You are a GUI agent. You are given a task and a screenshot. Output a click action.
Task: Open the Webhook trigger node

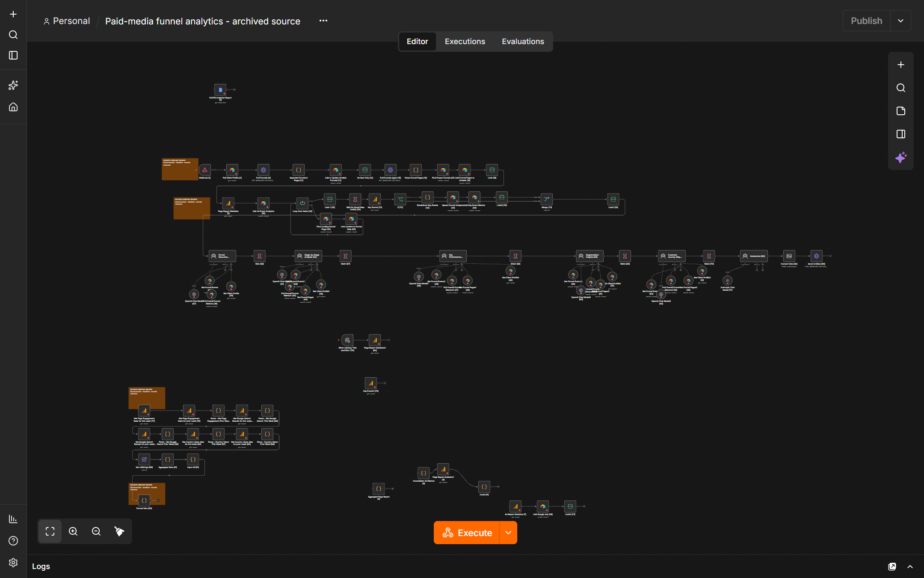click(205, 170)
